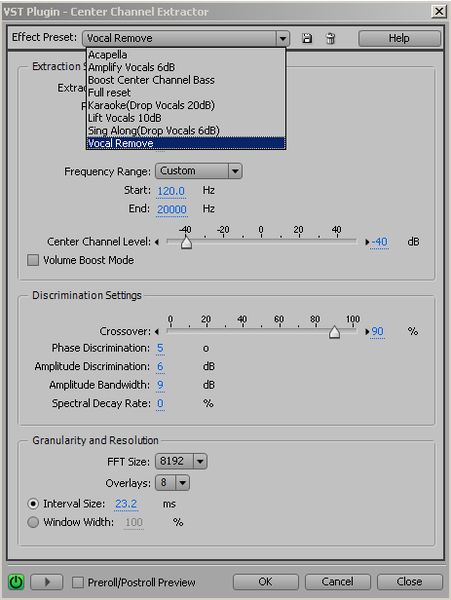Delete preset with trash can icon

pos(330,38)
